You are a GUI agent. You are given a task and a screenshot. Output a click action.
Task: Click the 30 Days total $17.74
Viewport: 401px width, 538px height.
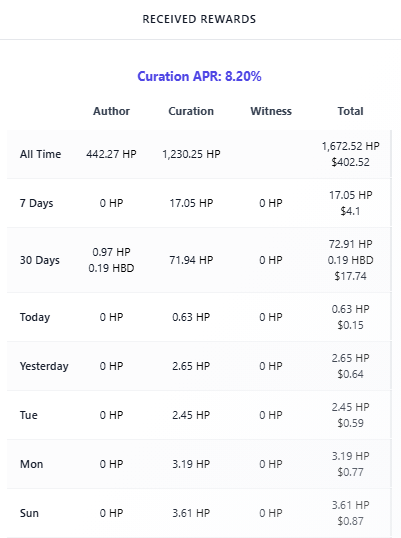click(x=350, y=276)
